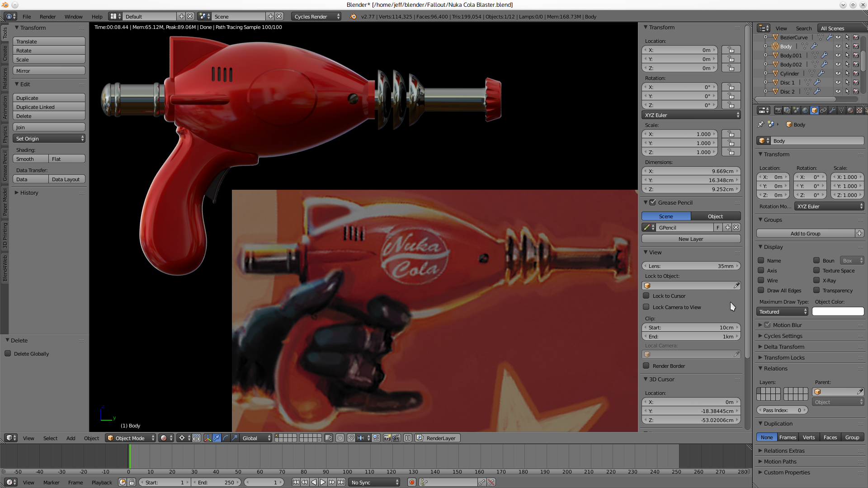Open the Object Mode dropdown
This screenshot has height=488, width=868.
(131, 438)
